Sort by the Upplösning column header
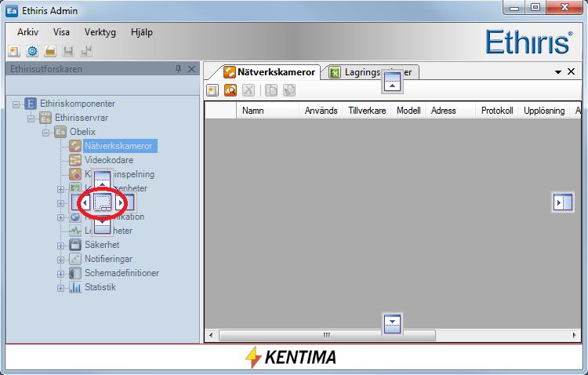This screenshot has width=588, height=375. tap(544, 111)
